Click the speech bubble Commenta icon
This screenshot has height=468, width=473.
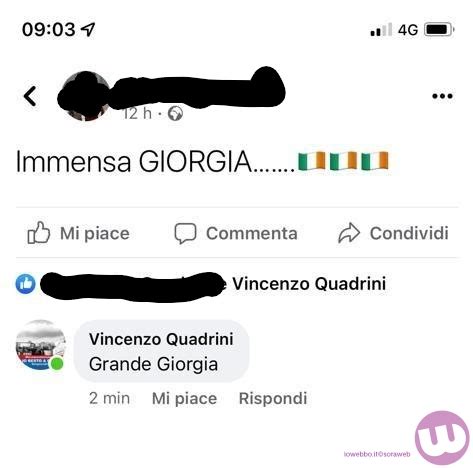tap(185, 233)
